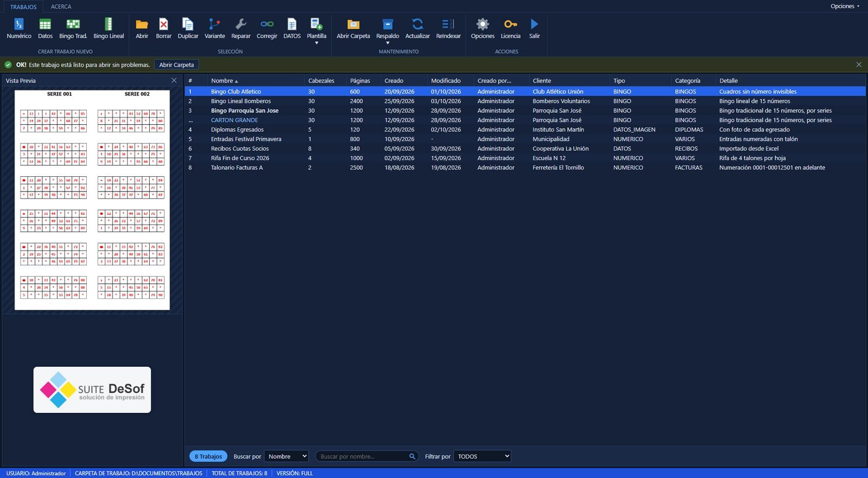
Task: Select the Rifa Fin de Curso 2026 row
Action: pyautogui.click(x=525, y=158)
